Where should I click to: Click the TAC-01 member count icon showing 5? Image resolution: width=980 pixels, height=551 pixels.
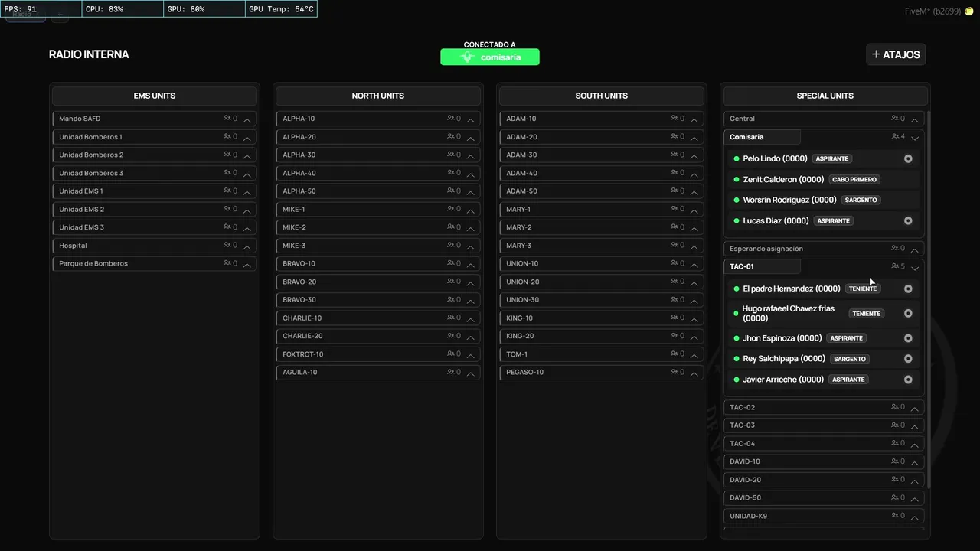coord(896,266)
